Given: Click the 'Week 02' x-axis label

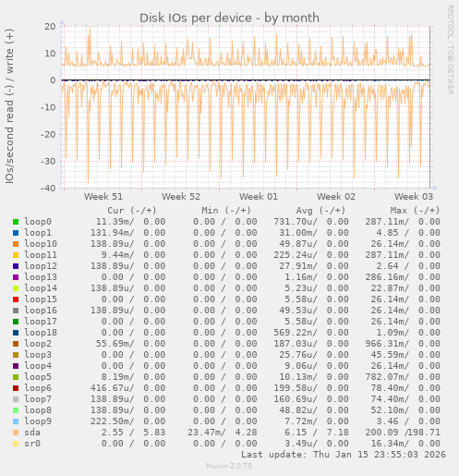Looking at the screenshot, I should pyautogui.click(x=336, y=197).
